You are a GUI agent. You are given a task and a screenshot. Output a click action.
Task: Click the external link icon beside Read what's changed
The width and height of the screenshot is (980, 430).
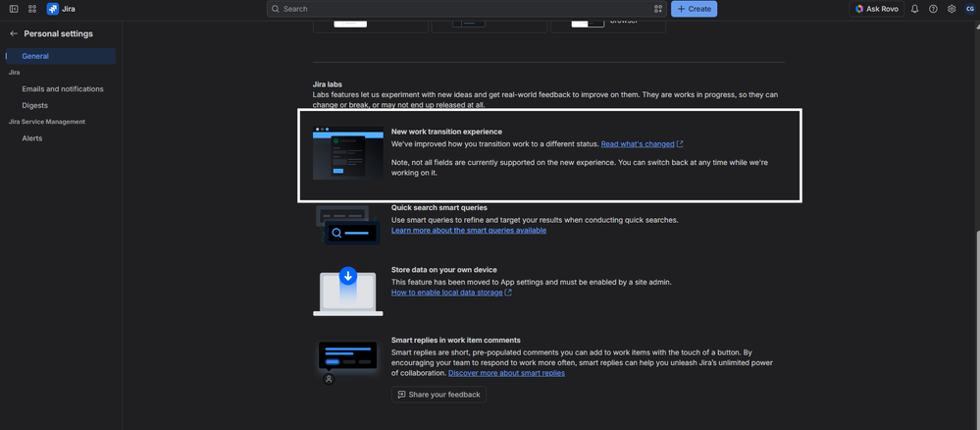point(680,144)
